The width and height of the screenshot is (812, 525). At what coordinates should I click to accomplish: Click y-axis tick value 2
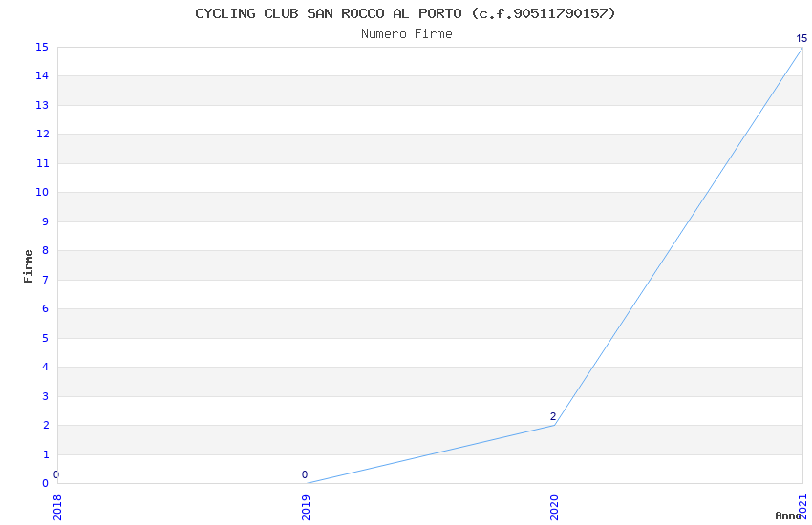46,425
